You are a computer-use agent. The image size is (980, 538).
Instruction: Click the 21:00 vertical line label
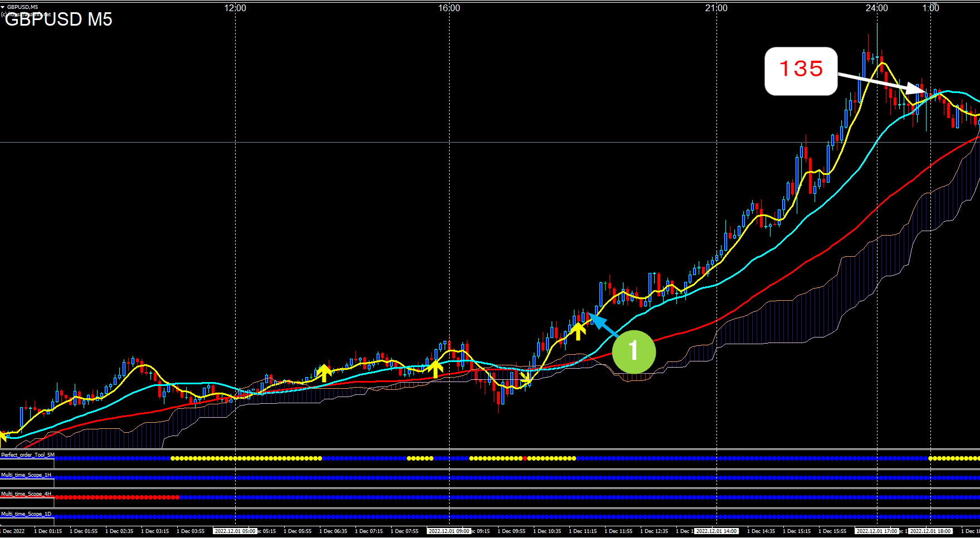716,8
